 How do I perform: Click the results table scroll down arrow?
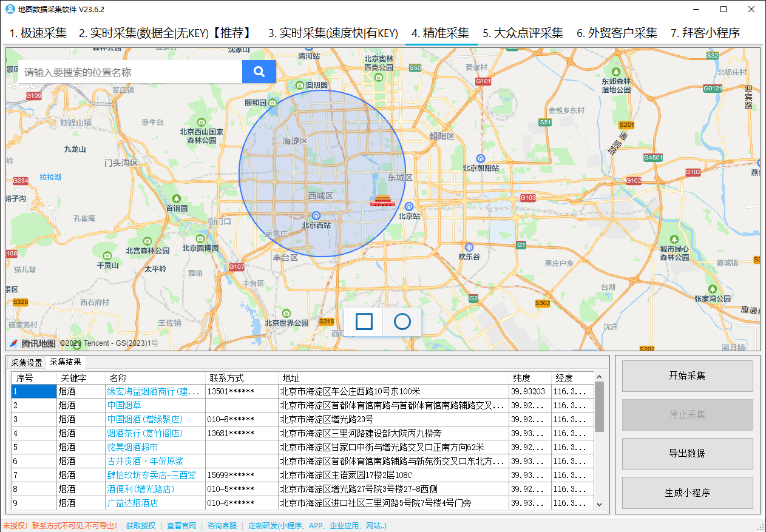coord(599,504)
